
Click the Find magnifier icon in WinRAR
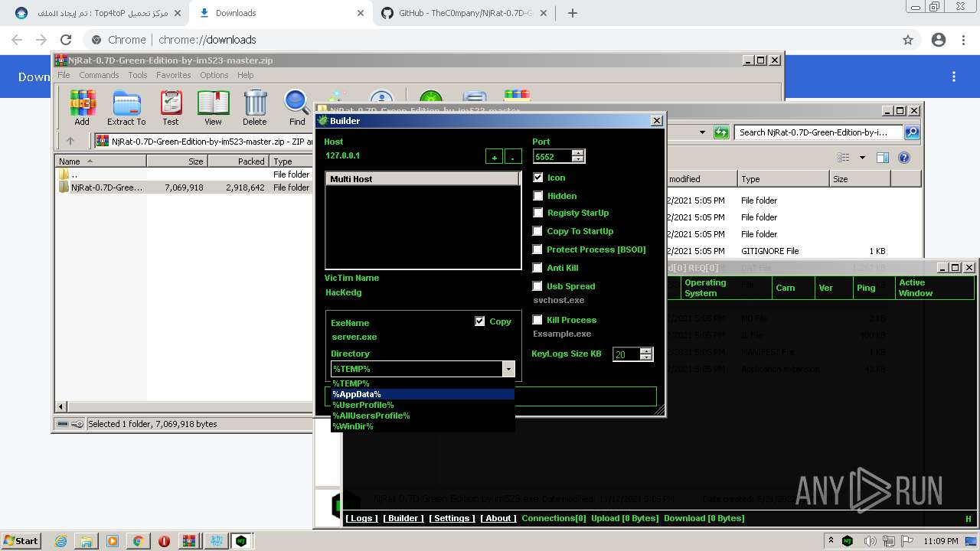point(297,107)
